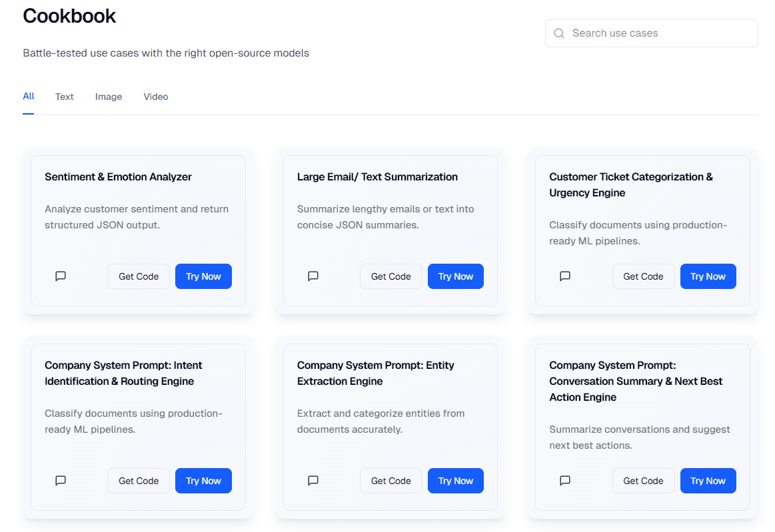Switch to the Video tab
775x532 pixels.
(x=156, y=97)
